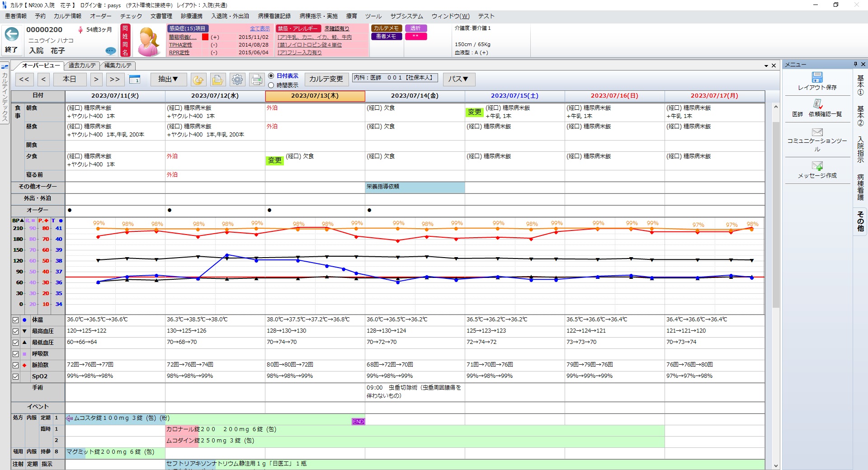868x470 pixels.
Task: Click the yellow refresh arrow icon
Action: (x=198, y=80)
